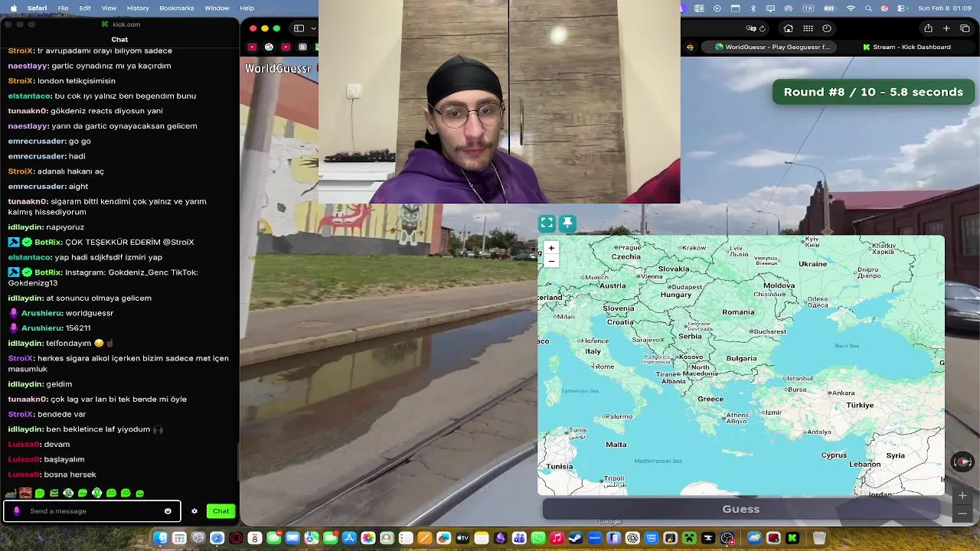Open the Window menu
980x551 pixels.
coord(217,8)
